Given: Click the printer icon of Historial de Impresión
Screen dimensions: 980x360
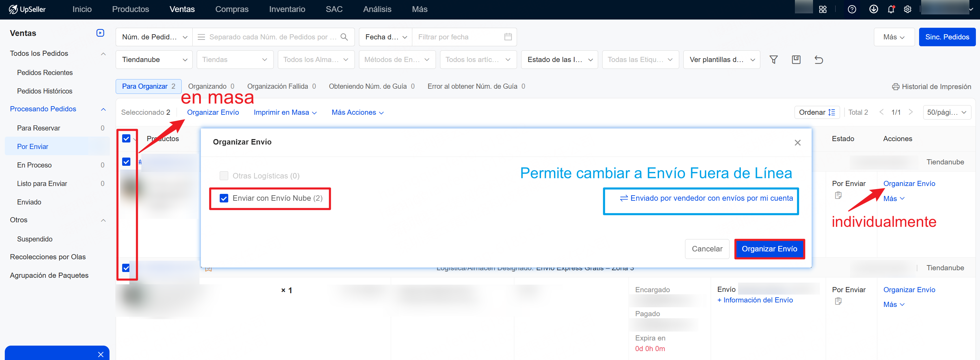Looking at the screenshot, I should pyautogui.click(x=895, y=87).
